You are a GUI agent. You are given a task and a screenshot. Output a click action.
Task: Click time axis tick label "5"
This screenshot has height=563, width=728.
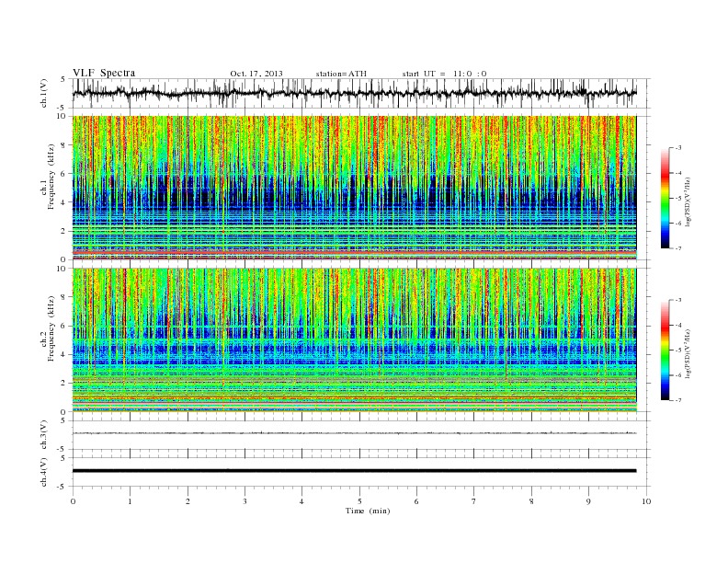pos(359,501)
